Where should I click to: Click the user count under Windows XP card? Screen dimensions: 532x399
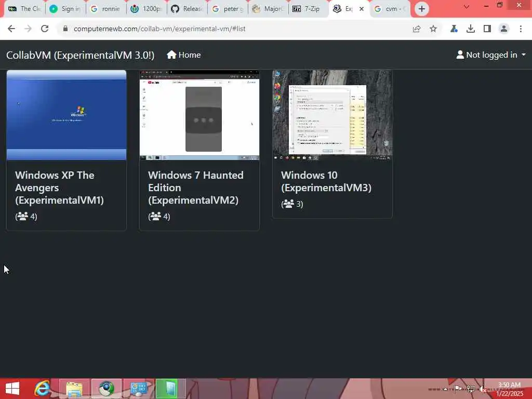pyautogui.click(x=26, y=217)
